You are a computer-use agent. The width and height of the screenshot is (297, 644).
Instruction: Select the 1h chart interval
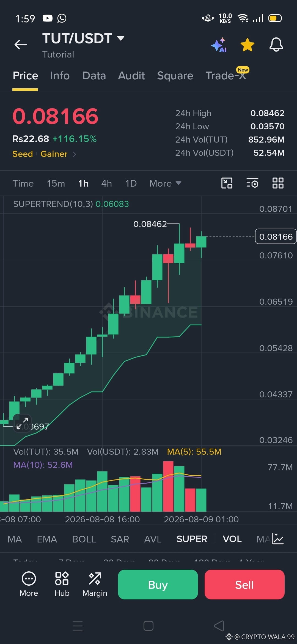click(83, 183)
